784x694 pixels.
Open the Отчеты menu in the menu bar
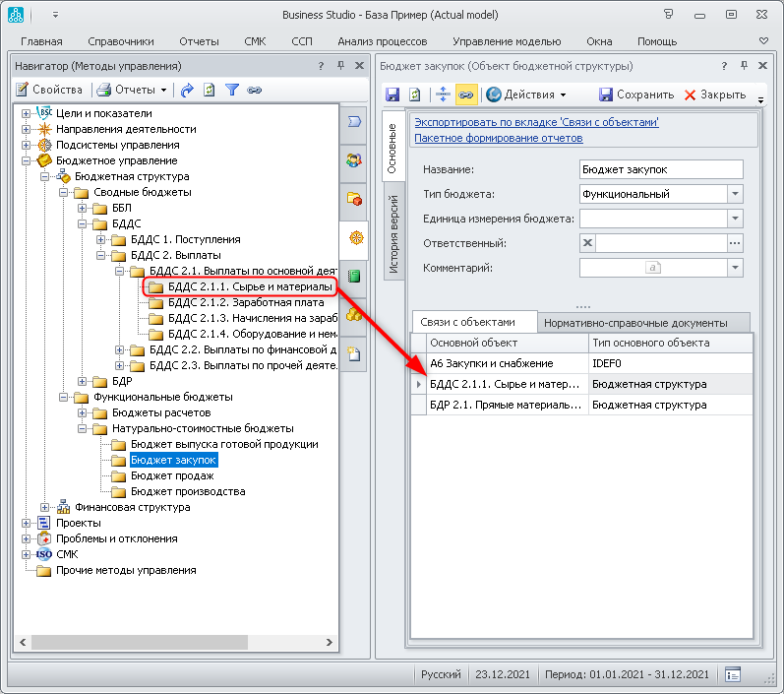[x=199, y=41]
